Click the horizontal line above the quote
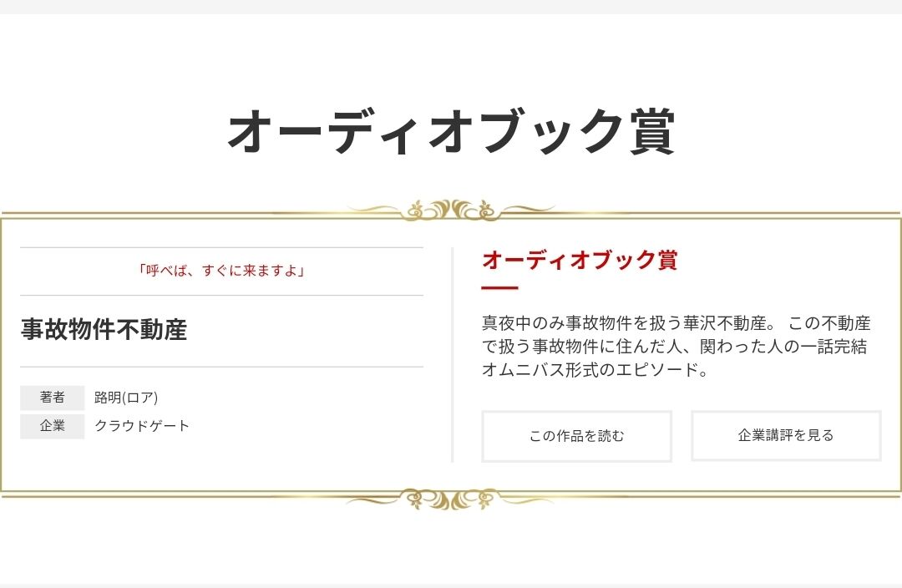The width and height of the screenshot is (902, 588). [221, 248]
